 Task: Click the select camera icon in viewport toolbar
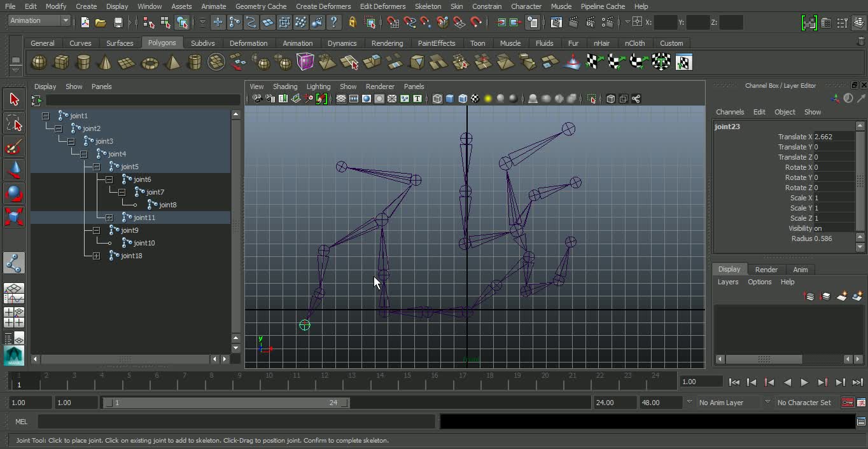[257, 99]
